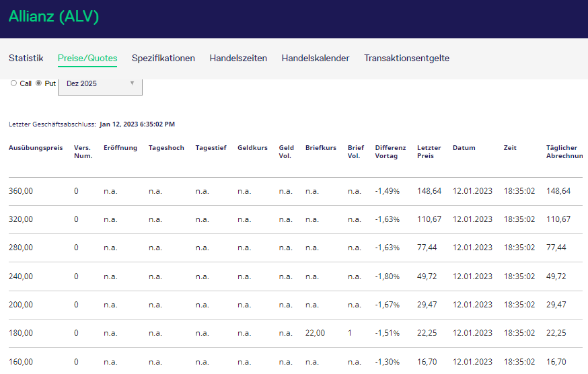Open the Spezifikationen tab
This screenshot has width=588, height=374.
coord(163,58)
